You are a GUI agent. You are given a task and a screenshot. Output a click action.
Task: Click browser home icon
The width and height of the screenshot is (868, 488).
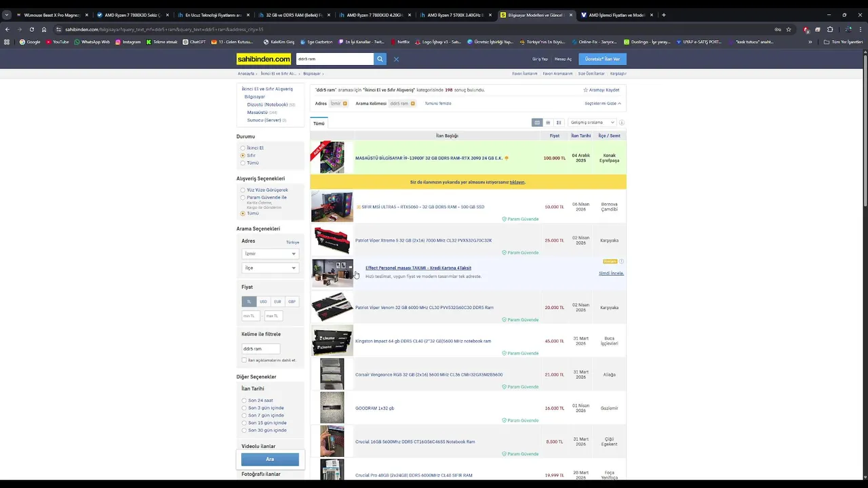[x=44, y=29]
